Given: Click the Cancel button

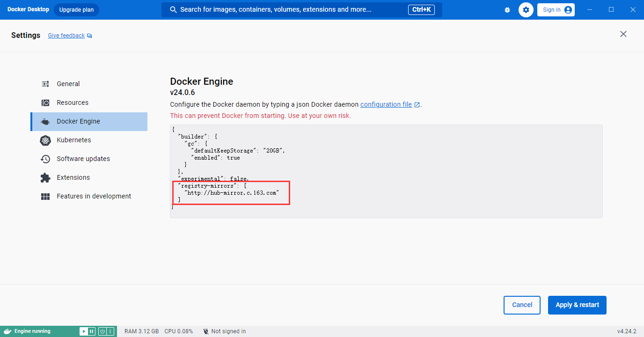Looking at the screenshot, I should (522, 305).
